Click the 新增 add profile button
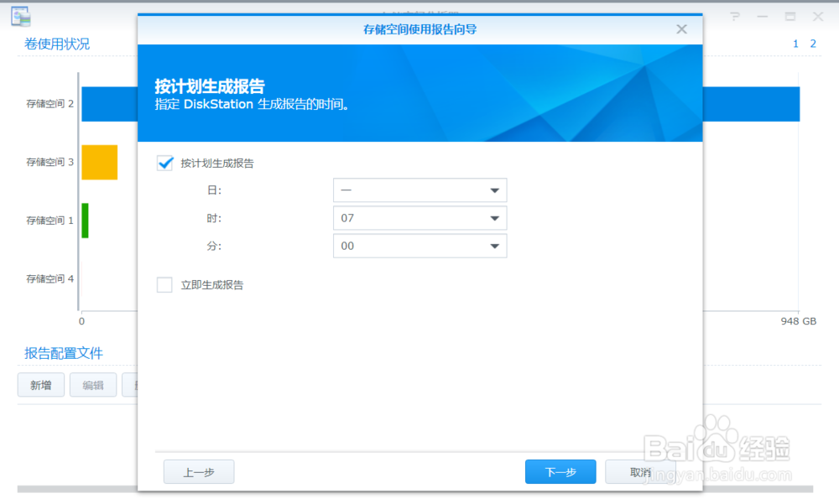This screenshot has height=504, width=839. [x=40, y=385]
